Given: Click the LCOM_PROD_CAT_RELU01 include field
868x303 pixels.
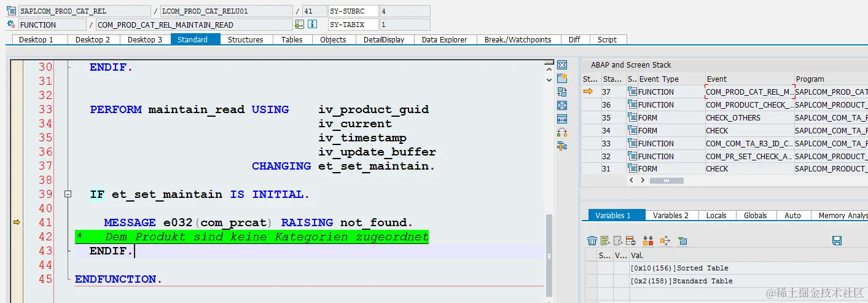Looking at the screenshot, I should tap(226, 11).
